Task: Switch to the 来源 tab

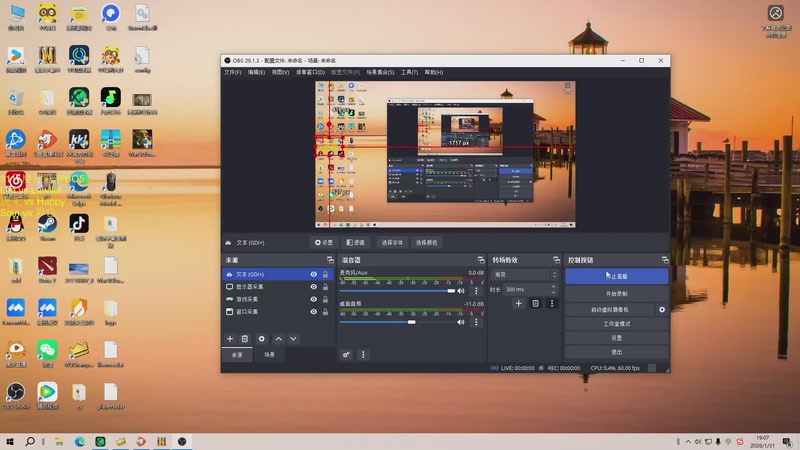Action: pos(237,355)
